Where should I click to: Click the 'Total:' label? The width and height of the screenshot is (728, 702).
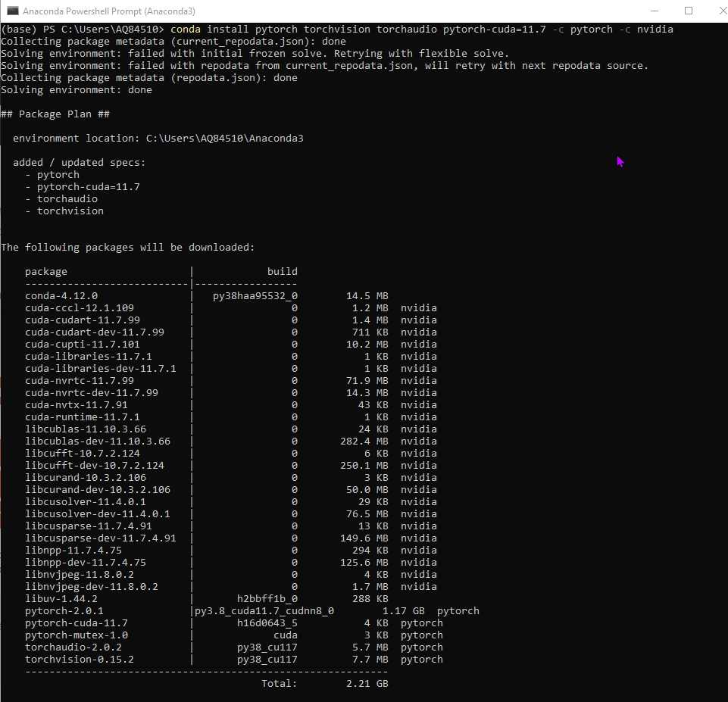279,683
